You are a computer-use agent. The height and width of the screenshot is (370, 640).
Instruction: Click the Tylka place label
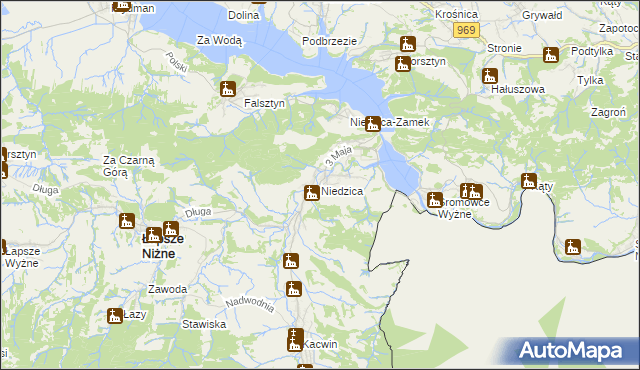pyautogui.click(x=590, y=80)
